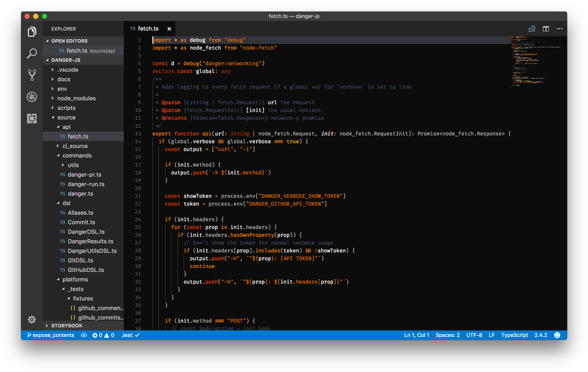Collapse the OPEN EDITORS section
Viewport: 588px width, 372px height.
click(x=69, y=41)
